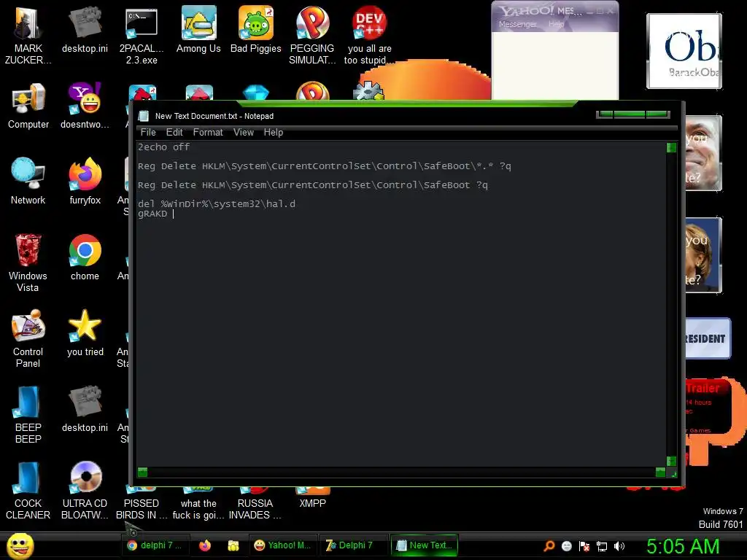This screenshot has width=747, height=560.
Task: Open the ULTRA CD BLOATW... desktop icon
Action: (85, 491)
